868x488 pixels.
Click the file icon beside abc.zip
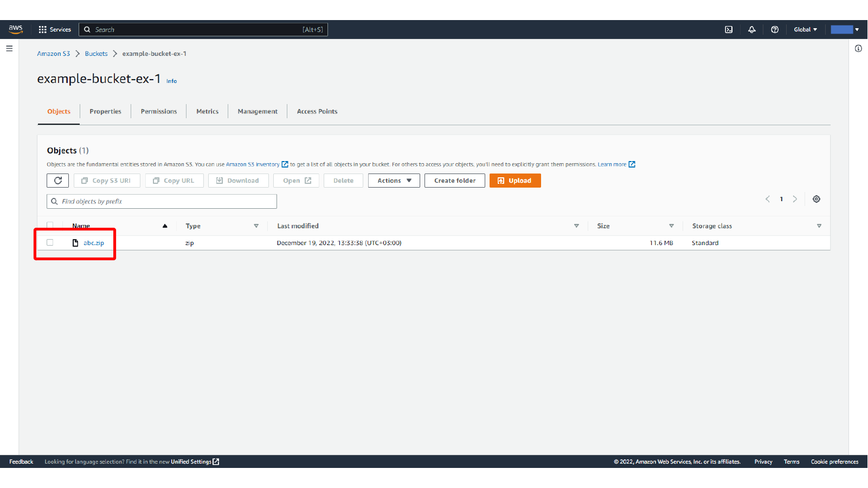(75, 243)
